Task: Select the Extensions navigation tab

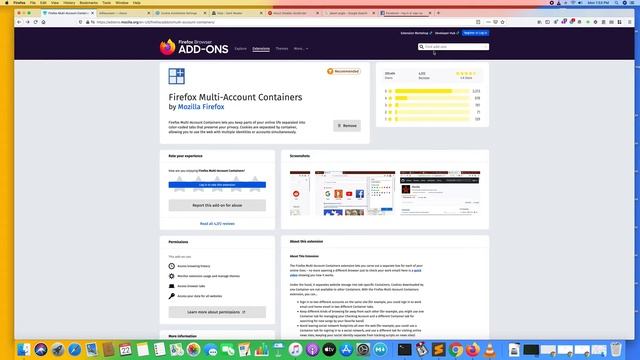Action: coord(261,49)
